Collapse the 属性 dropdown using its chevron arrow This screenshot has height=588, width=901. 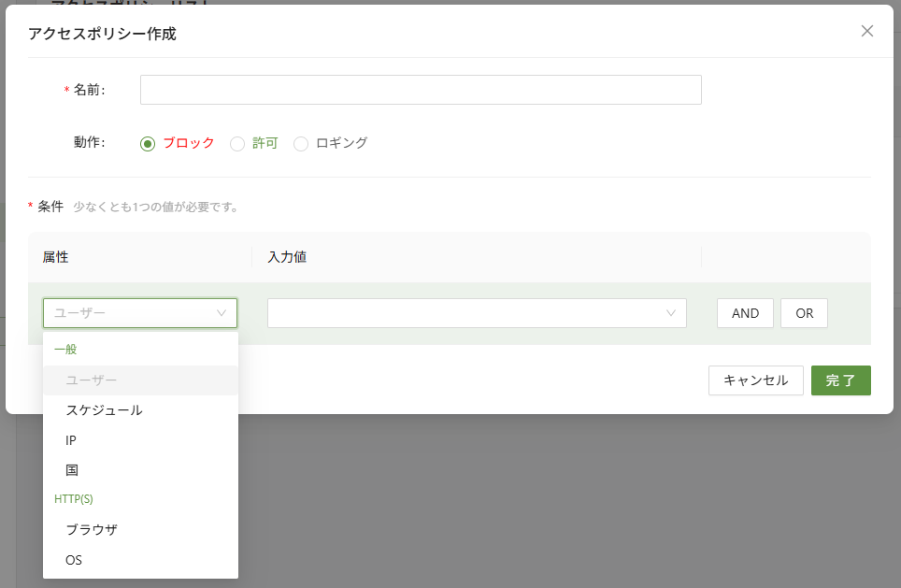(x=222, y=313)
